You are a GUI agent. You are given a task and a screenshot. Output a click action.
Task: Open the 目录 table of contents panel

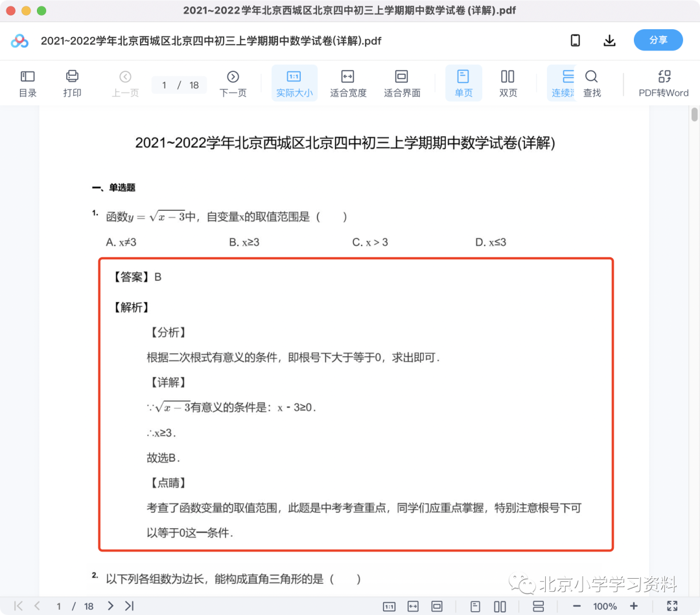pos(28,84)
